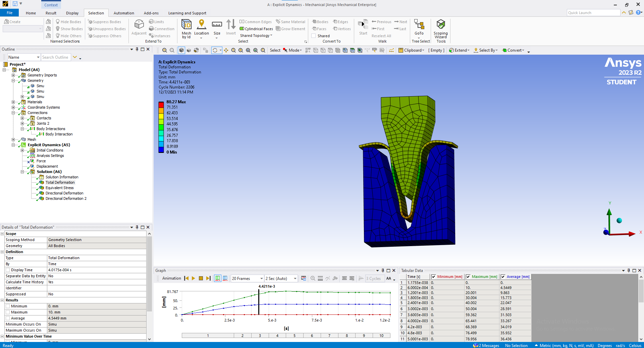Click in the Search Outline field
Image resolution: width=644 pixels, height=348 pixels.
[x=56, y=57]
